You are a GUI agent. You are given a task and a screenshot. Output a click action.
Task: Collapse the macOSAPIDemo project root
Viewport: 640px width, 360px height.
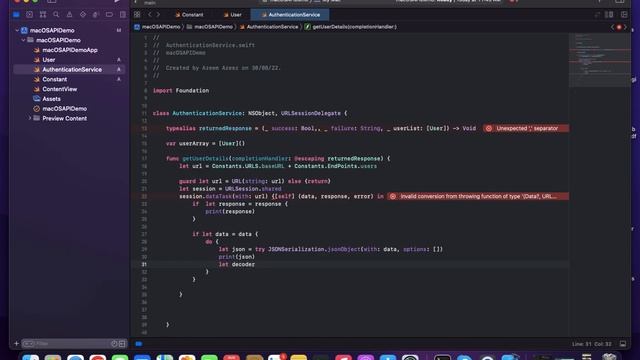point(17,30)
